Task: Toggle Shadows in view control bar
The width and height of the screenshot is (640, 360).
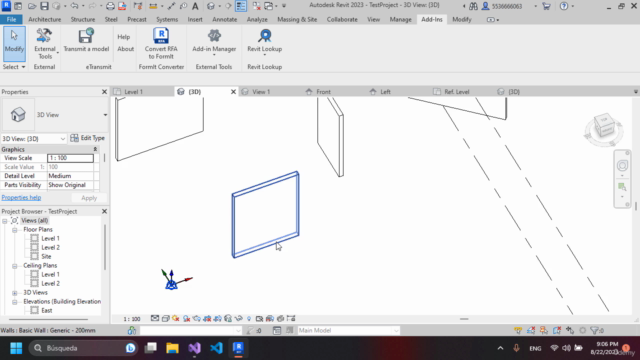Action: coord(187,318)
